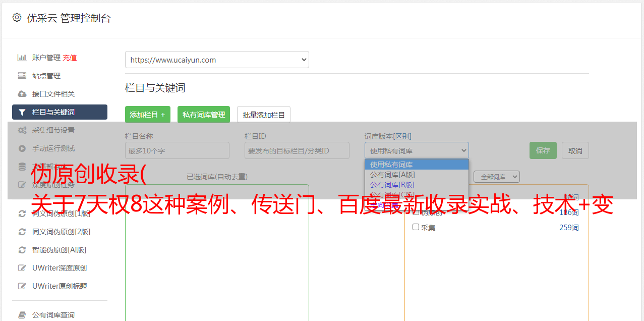Click the 优采云 管理控制台 title
This screenshot has height=321, width=644.
69,18
